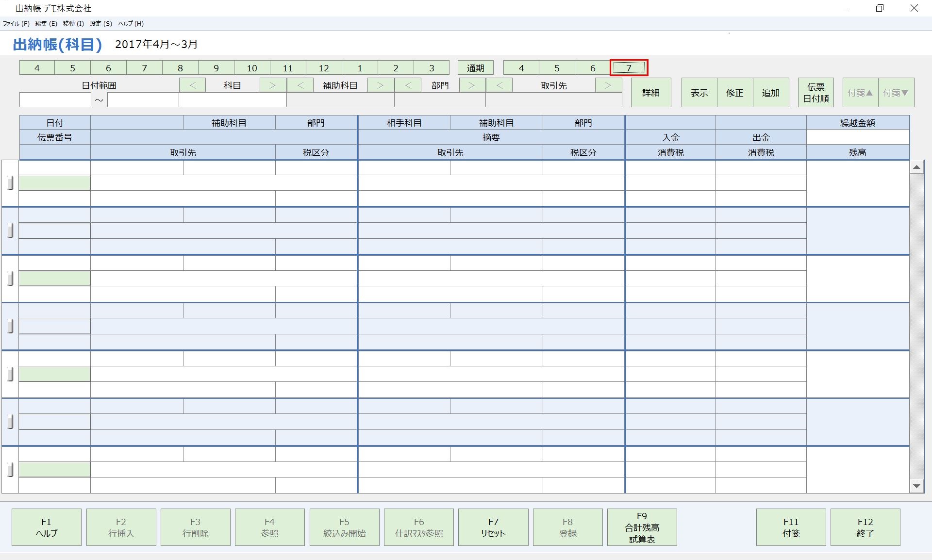Viewport: 932px width, 560px height.
Task: Click the 日付範囲 start date field
Action: 55,100
